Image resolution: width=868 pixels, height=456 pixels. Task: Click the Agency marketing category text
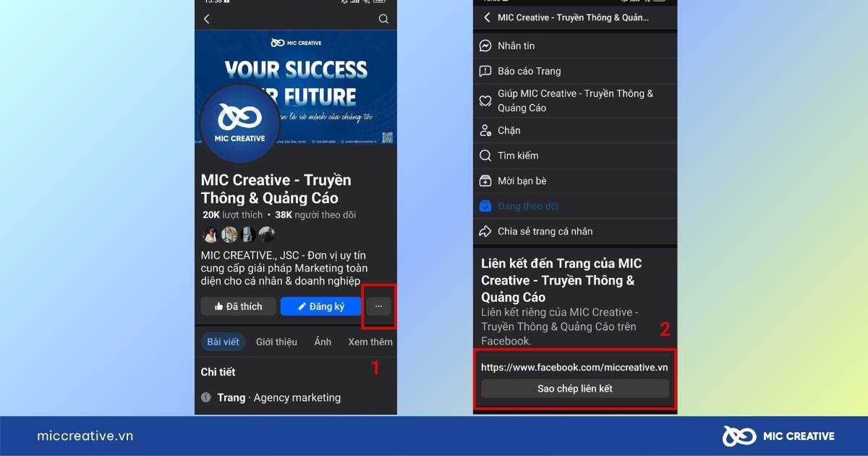[297, 397]
